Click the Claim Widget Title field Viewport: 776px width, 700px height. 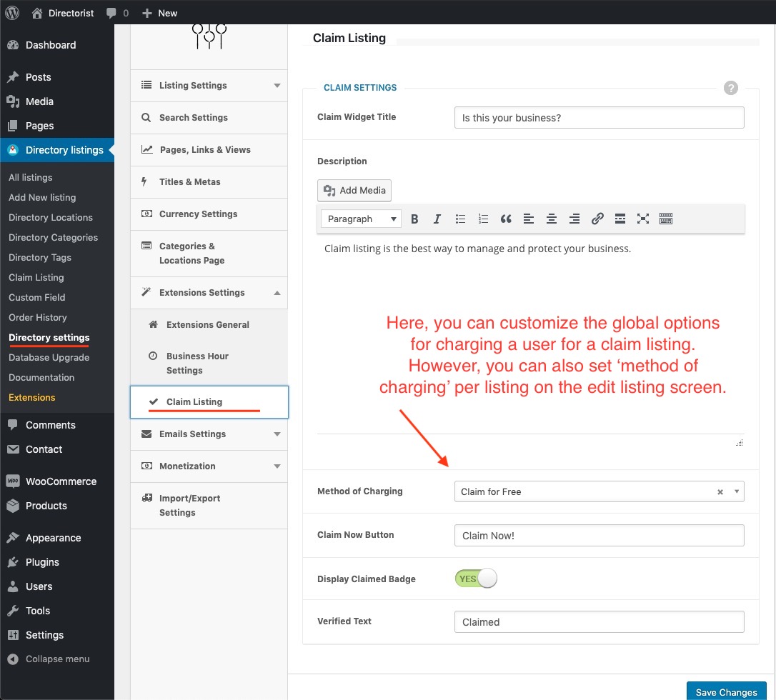pos(600,118)
